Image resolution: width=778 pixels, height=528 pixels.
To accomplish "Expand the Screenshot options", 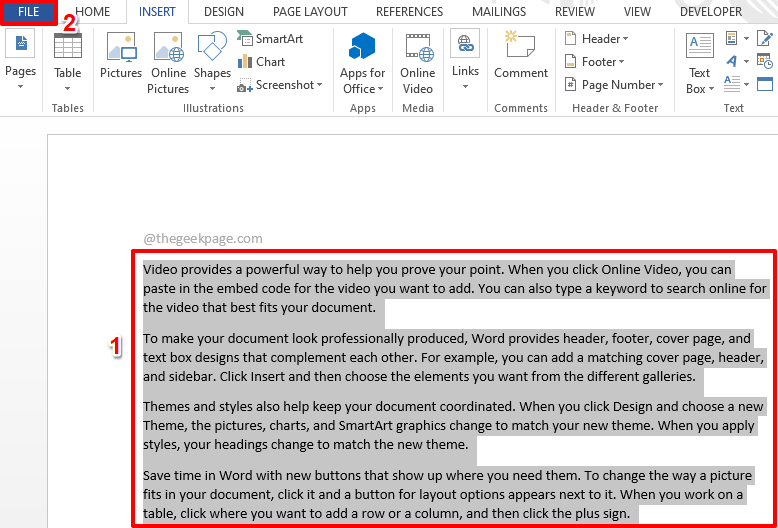I will (x=282, y=85).
